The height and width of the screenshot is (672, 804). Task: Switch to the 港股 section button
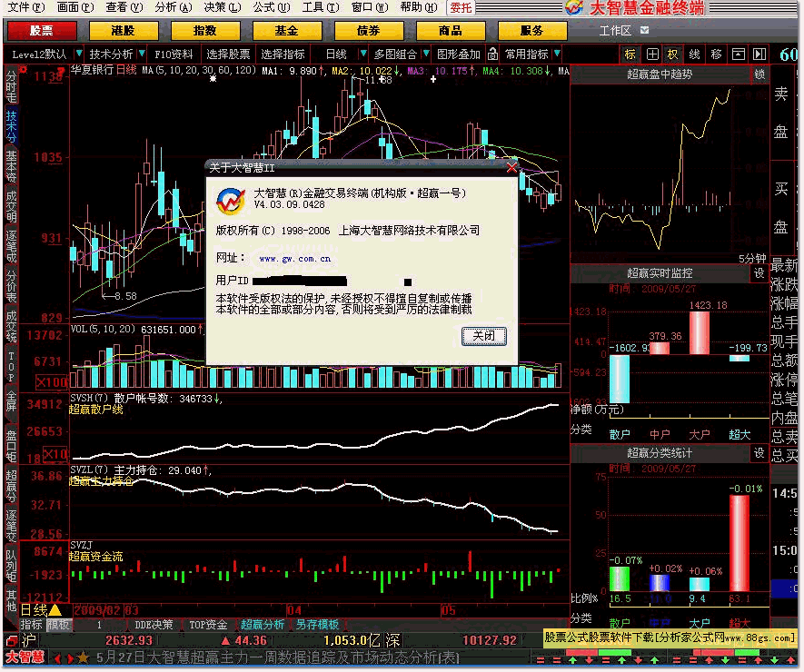123,31
